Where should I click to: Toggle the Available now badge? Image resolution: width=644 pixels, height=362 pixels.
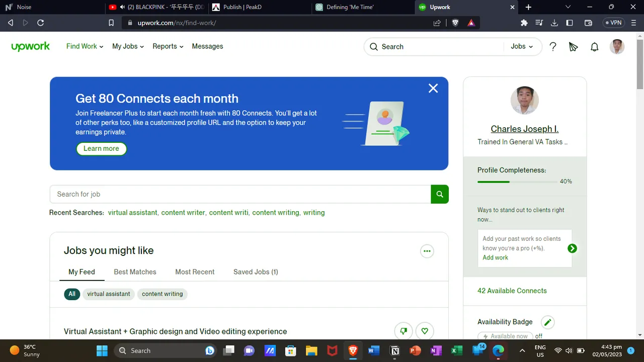[x=505, y=336]
